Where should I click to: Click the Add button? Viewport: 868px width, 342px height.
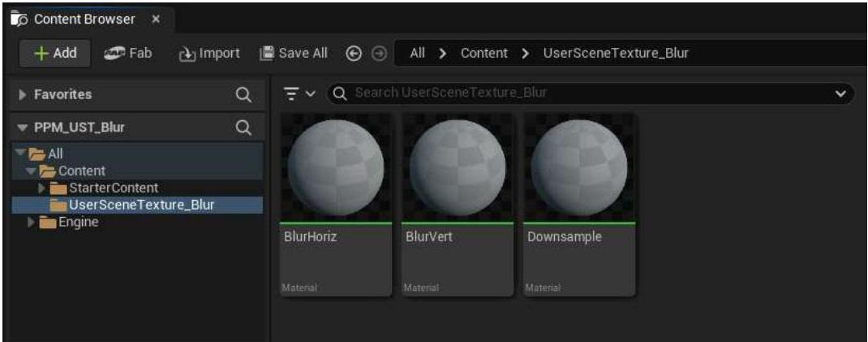56,53
